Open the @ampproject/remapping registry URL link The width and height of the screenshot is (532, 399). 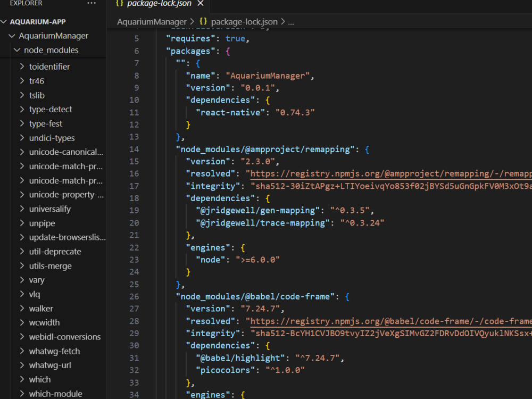[x=391, y=174]
